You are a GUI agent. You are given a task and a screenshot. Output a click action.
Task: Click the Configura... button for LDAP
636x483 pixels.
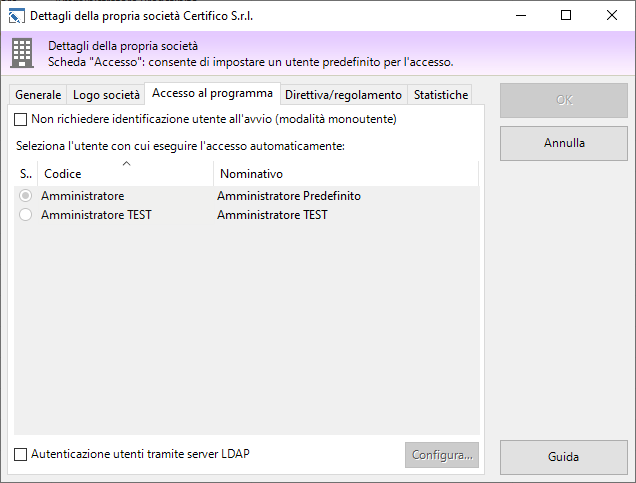click(441, 455)
